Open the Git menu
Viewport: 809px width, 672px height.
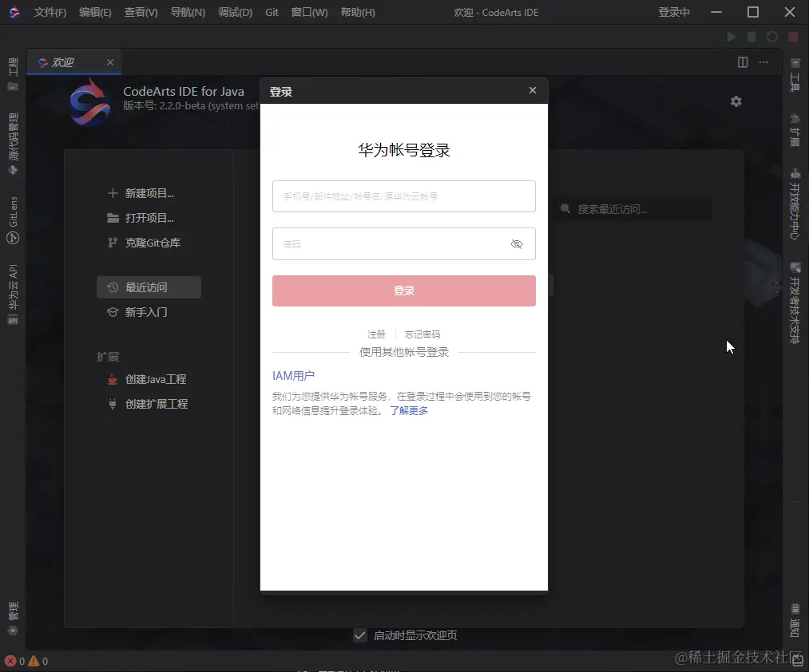point(272,13)
